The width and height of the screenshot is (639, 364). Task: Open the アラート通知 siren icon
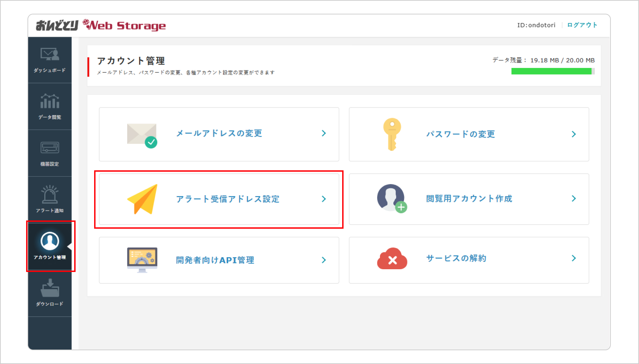[50, 194]
